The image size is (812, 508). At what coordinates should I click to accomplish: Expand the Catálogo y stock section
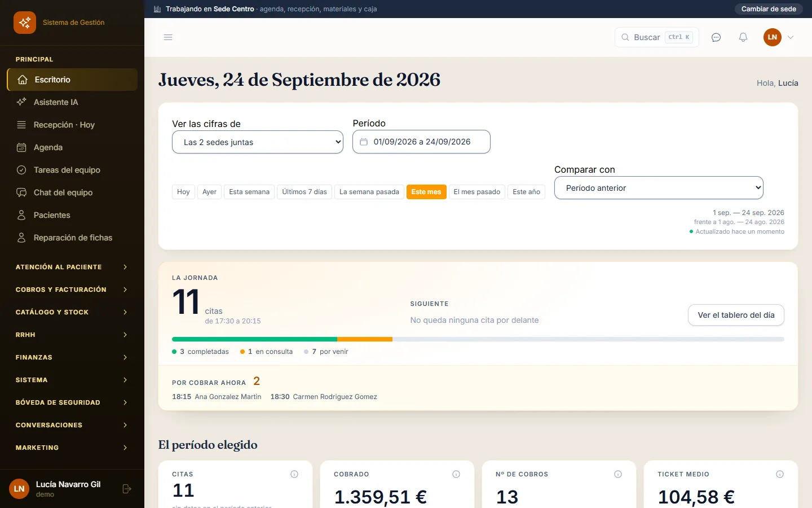click(72, 312)
